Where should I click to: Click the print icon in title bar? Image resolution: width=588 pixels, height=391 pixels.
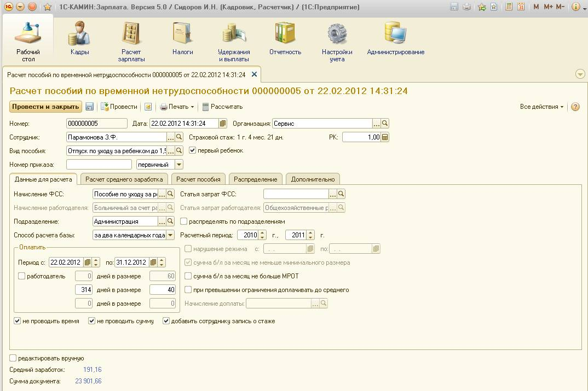click(x=466, y=7)
